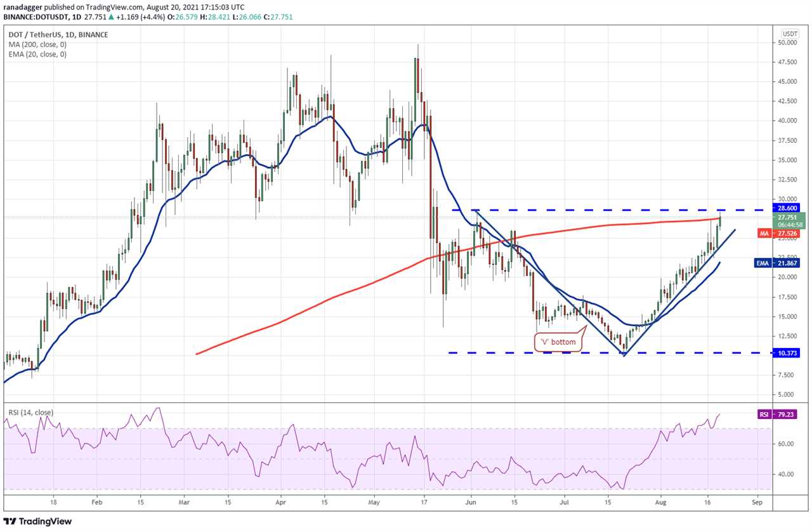
Task: Click the 40.000 price axis label
Action: [789, 121]
